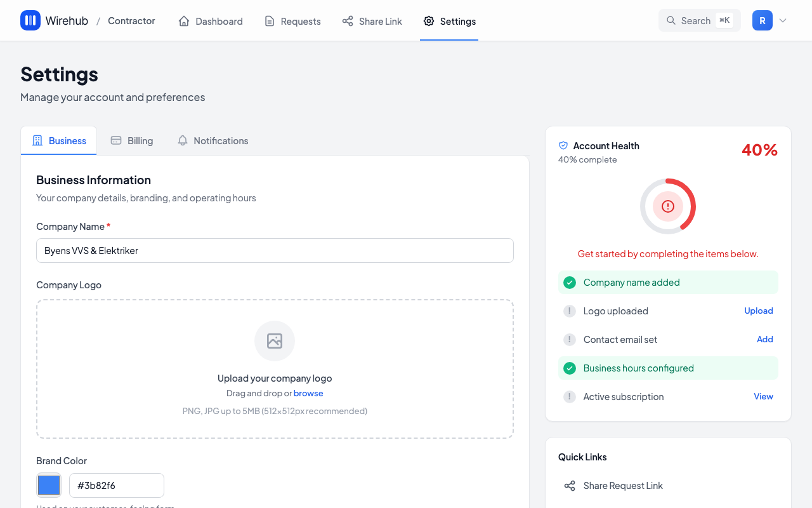Screen dimensions: 812x508
Task: Open the Requests navigation item
Action: point(292,21)
